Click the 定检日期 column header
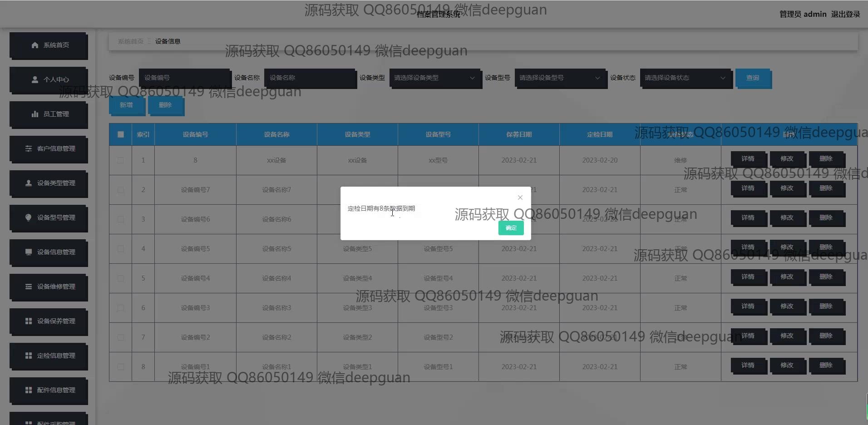Screen dimensions: 868x425 click(600, 134)
